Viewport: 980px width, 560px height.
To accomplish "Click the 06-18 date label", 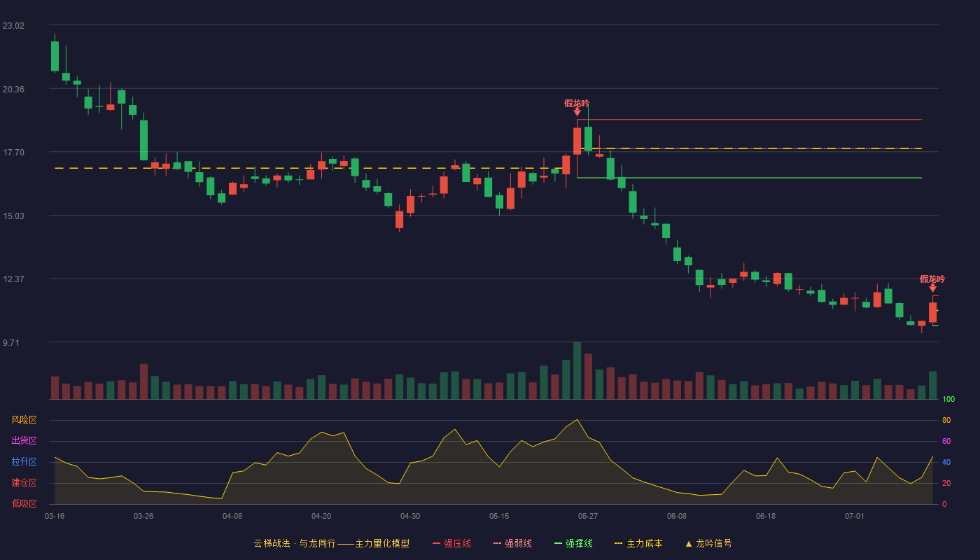I will [x=766, y=516].
